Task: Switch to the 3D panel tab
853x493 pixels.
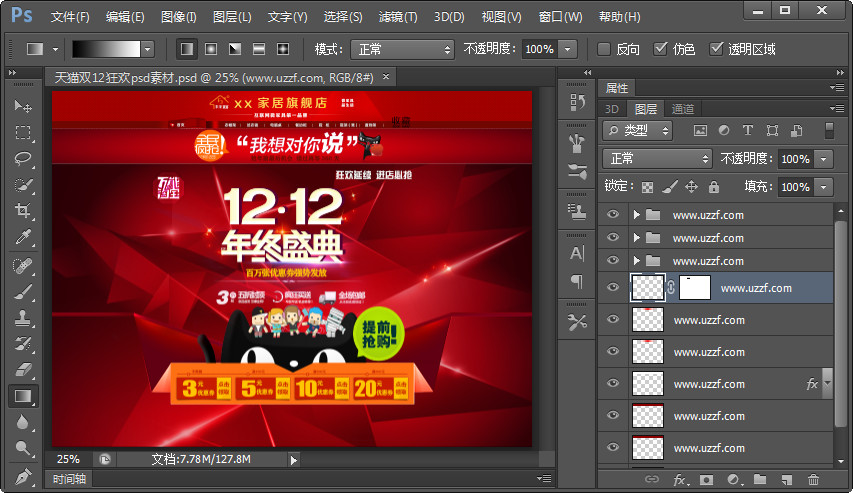Action: 612,109
